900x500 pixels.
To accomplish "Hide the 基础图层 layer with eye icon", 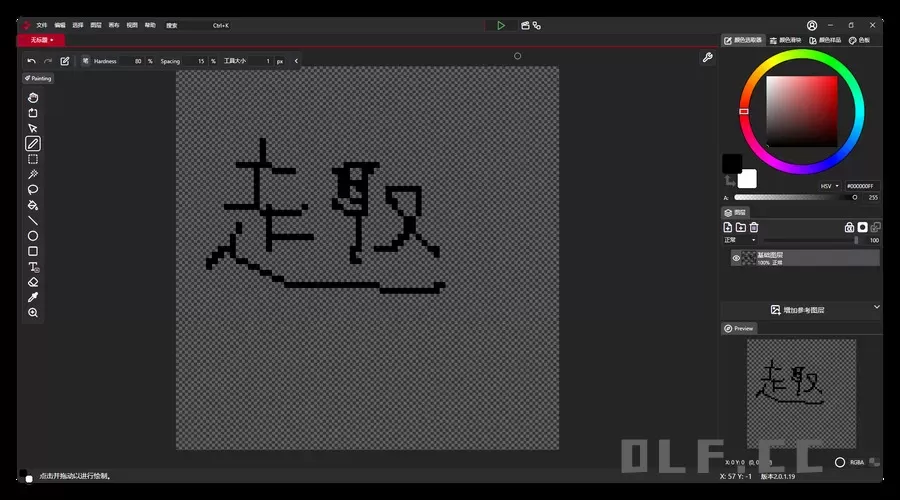I will [736, 258].
